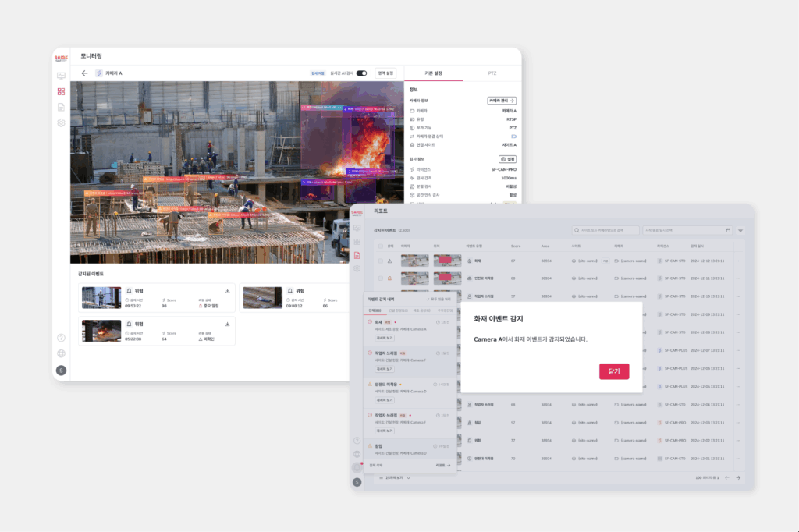Click the 카메라 관리 button
799x532 pixels.
coord(501,101)
